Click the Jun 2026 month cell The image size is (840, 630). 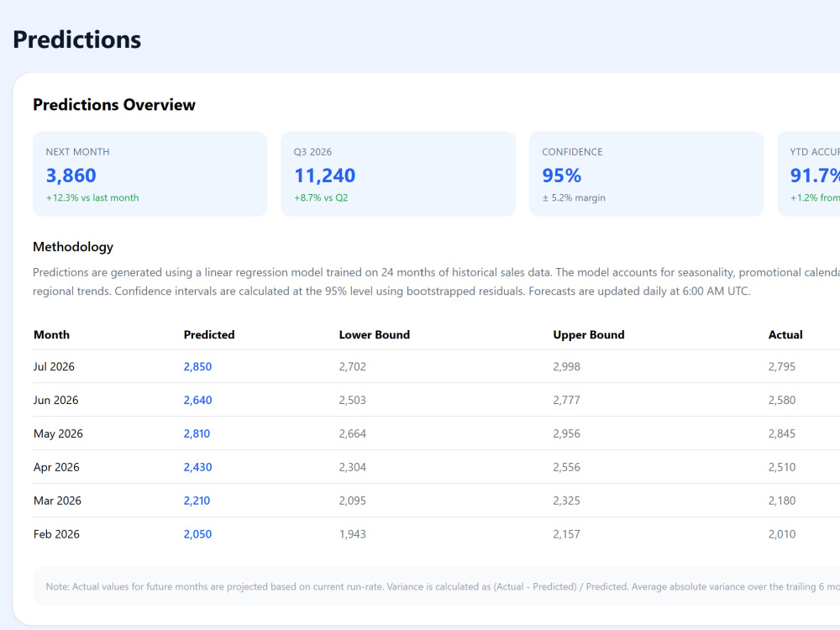[x=55, y=400]
